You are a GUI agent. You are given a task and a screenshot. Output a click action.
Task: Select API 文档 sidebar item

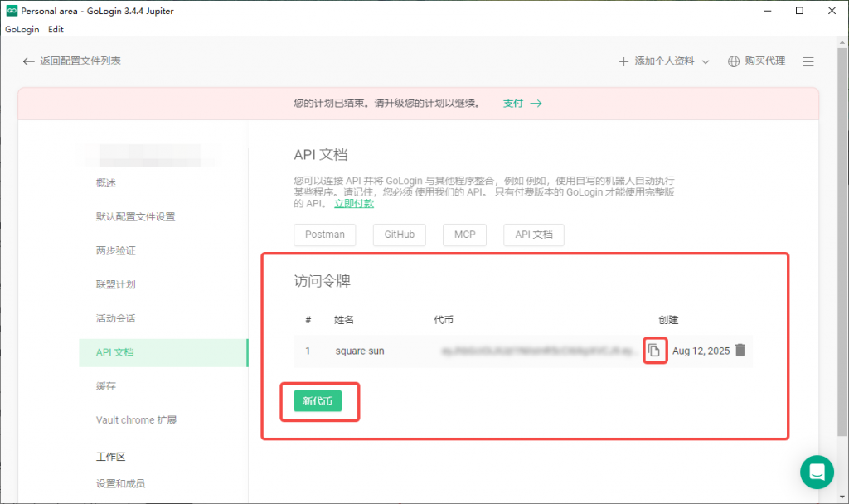[163, 352]
